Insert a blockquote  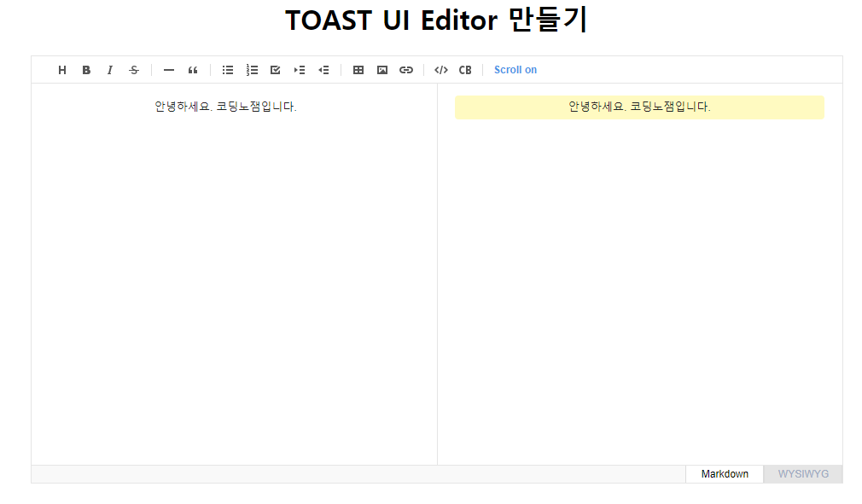point(193,70)
